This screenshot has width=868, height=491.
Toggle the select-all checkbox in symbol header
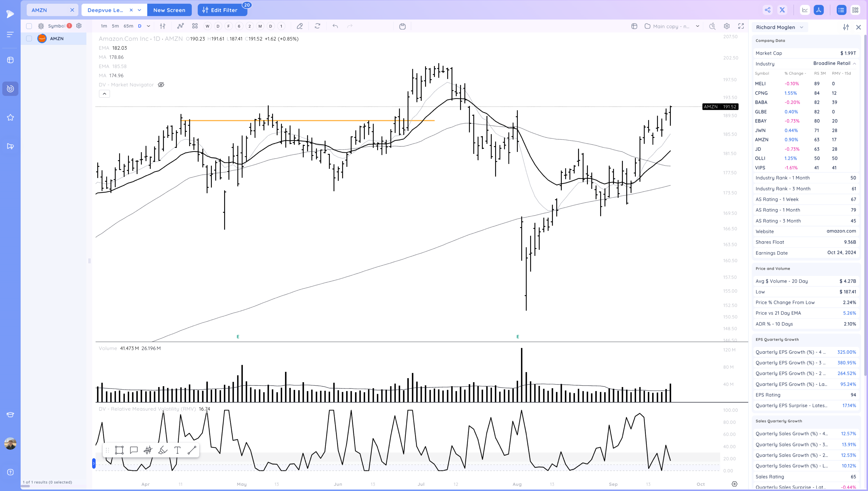pyautogui.click(x=29, y=26)
